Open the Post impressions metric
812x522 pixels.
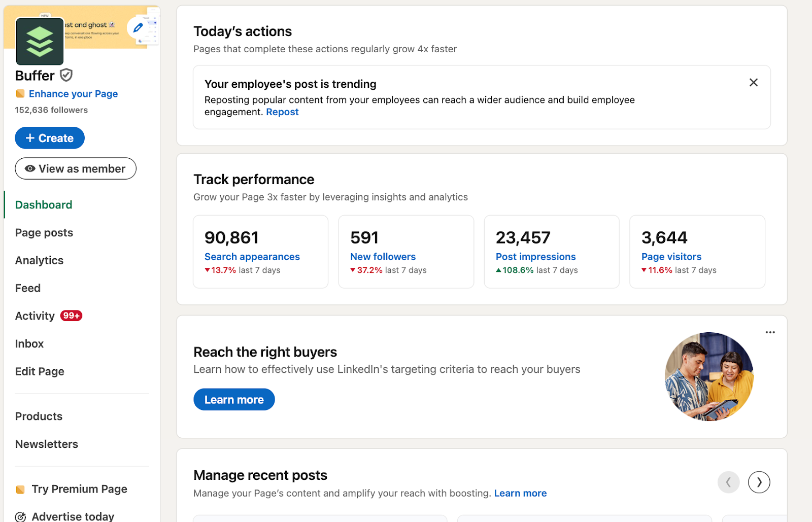tap(535, 257)
